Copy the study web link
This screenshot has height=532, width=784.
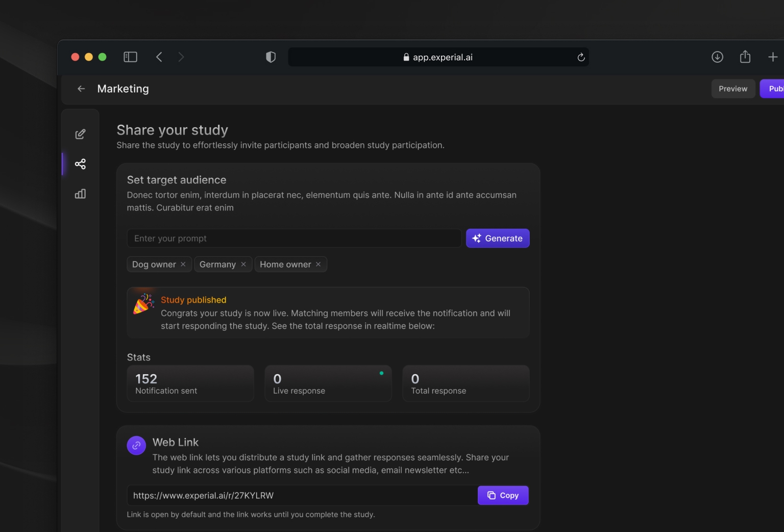click(x=503, y=495)
